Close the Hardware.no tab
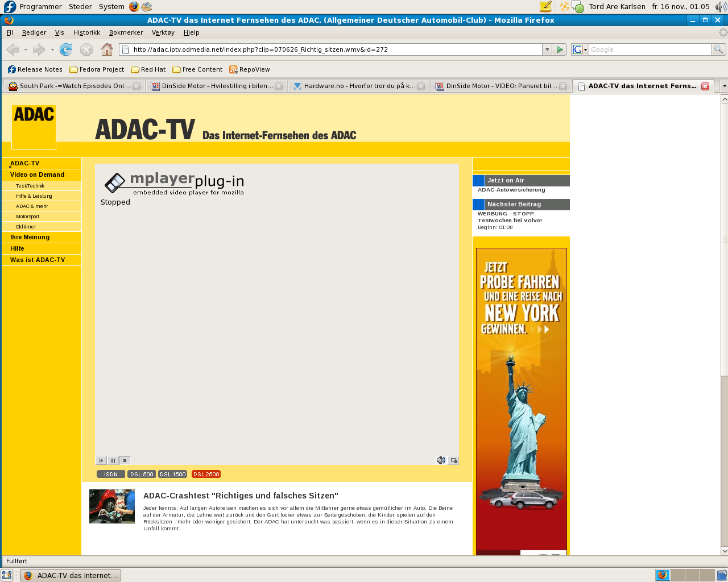 421,86
